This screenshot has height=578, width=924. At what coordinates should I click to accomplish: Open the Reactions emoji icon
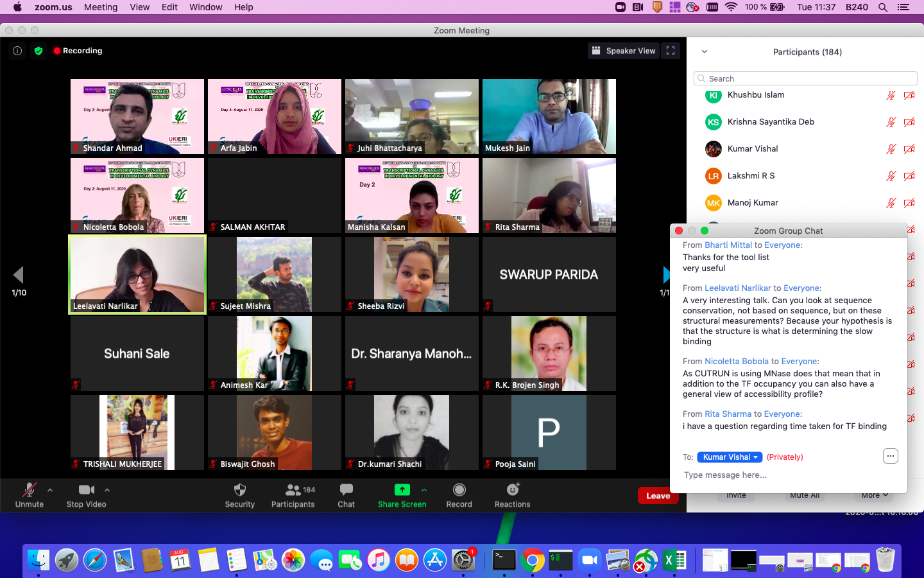click(x=512, y=491)
